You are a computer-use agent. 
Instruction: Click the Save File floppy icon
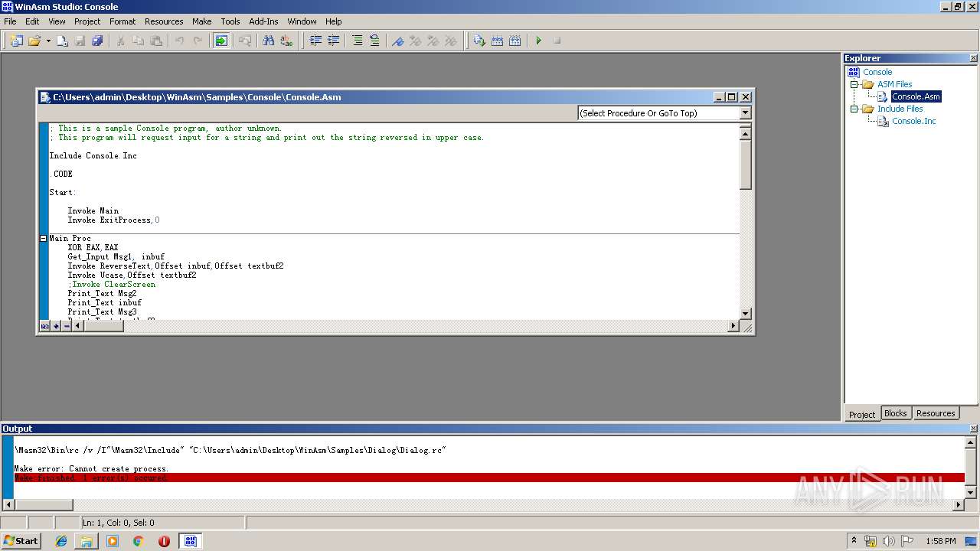tap(80, 41)
